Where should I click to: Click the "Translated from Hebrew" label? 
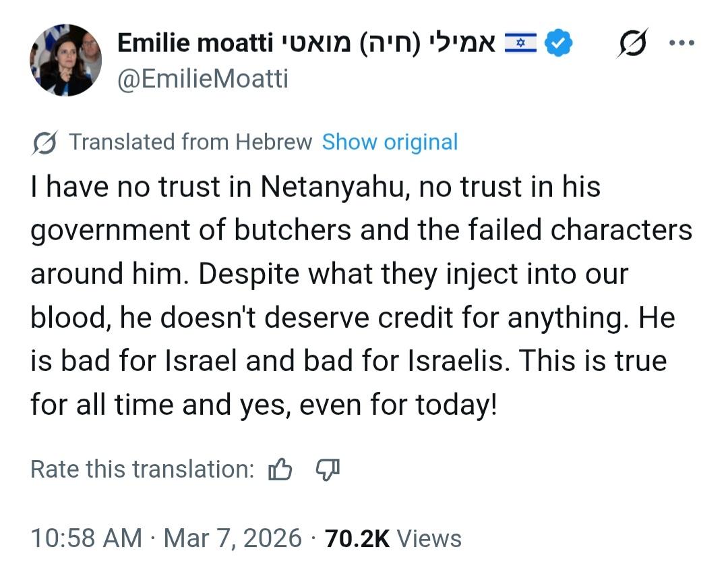(191, 142)
